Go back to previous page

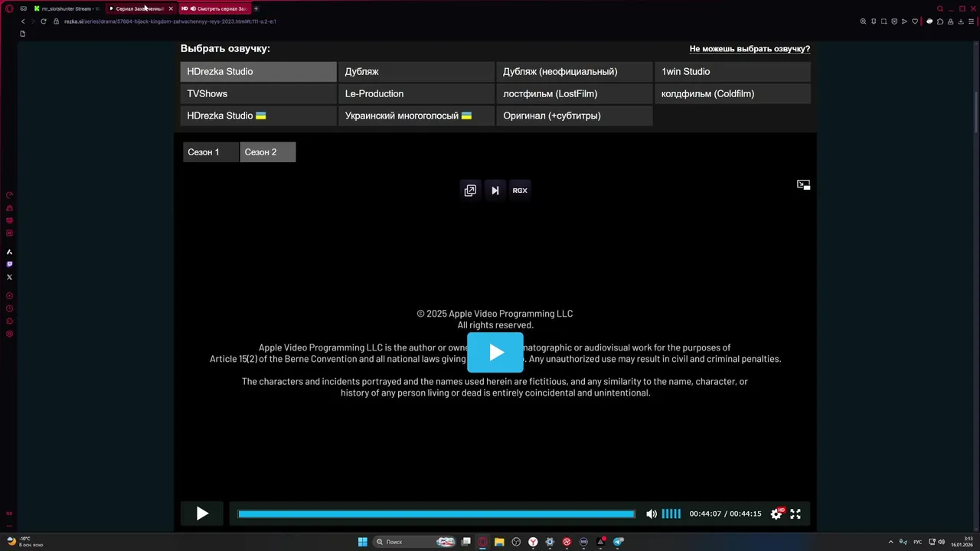pos(23,21)
